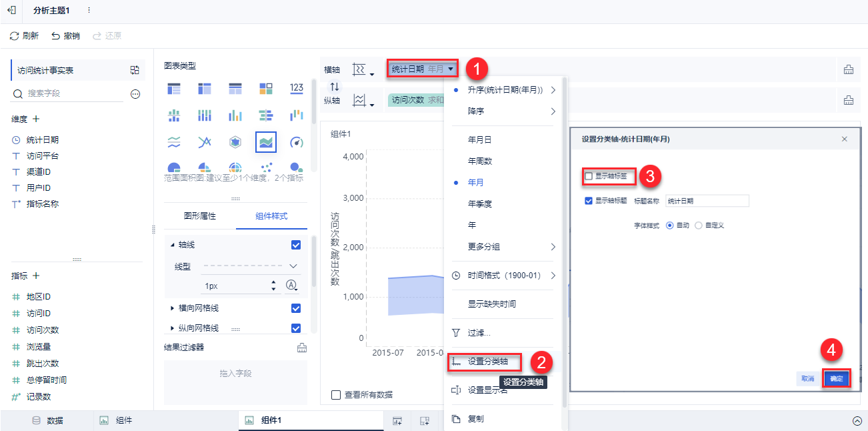Click the clear icon at 横轴 row end
868x431 pixels.
849,69
